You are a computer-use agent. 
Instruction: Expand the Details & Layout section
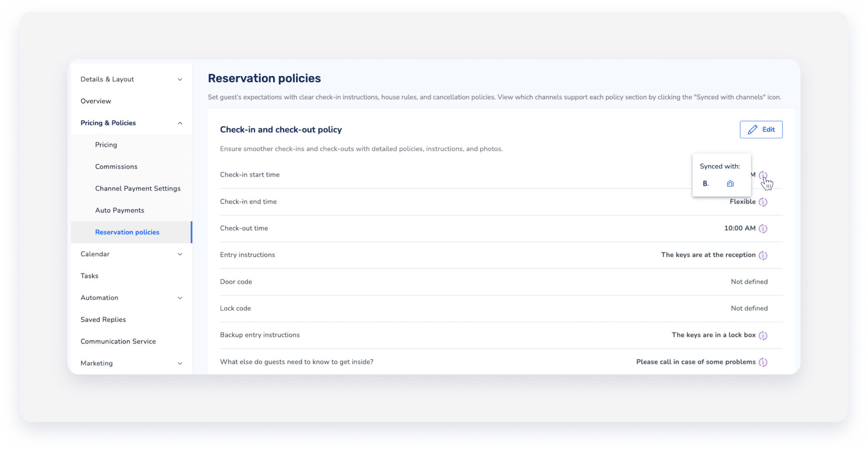click(x=180, y=79)
